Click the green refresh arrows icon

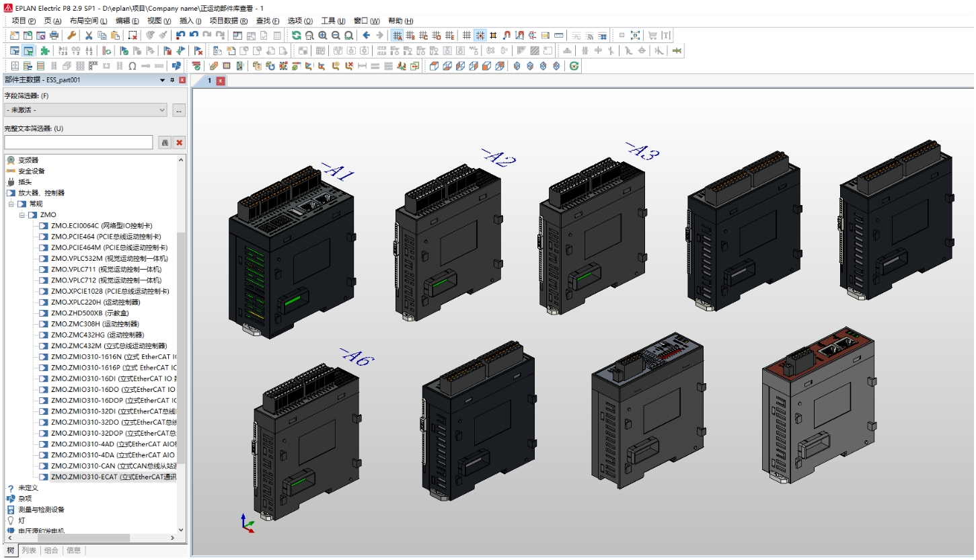tap(297, 35)
